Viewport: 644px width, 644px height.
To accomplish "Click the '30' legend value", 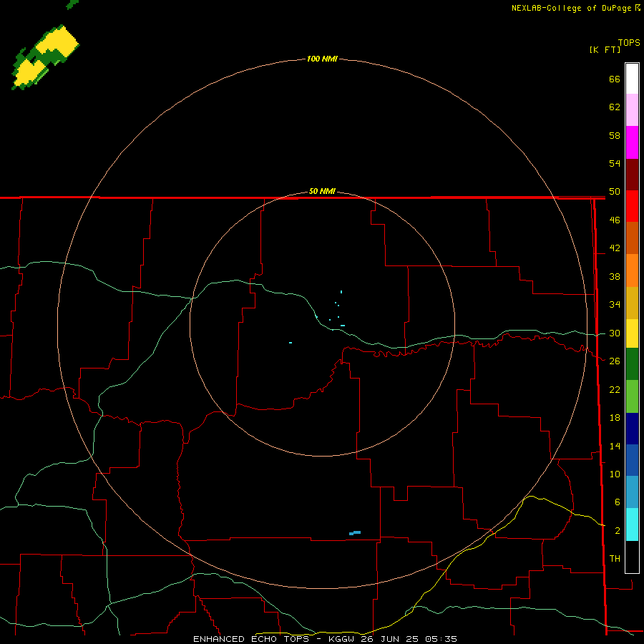I will click(615, 333).
